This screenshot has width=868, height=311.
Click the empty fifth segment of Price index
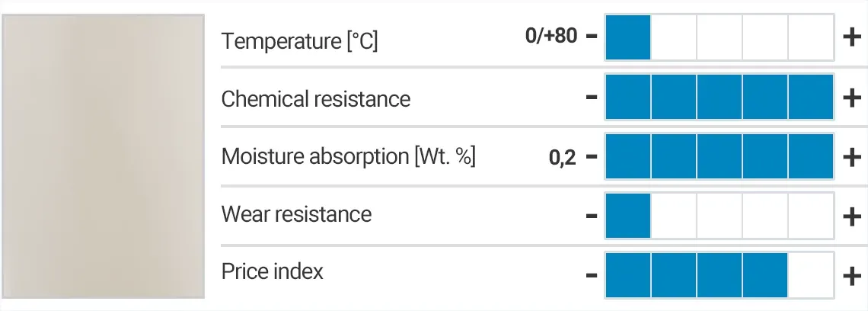[811, 275]
